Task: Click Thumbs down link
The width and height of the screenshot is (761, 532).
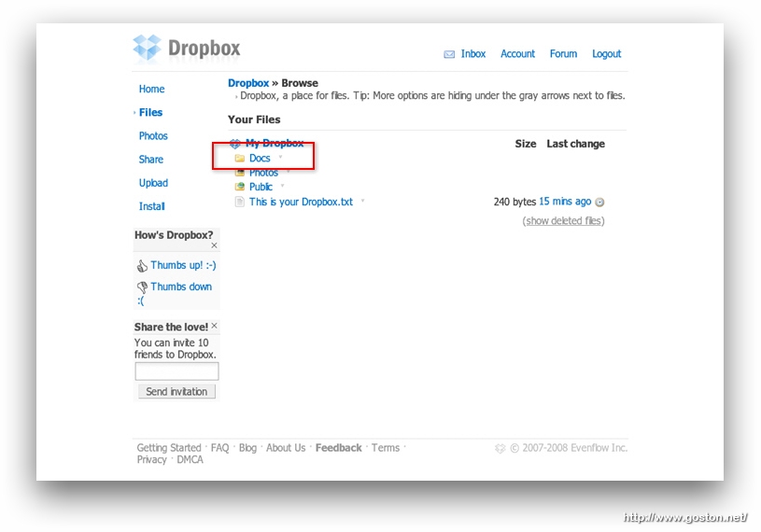Action: coord(181,287)
